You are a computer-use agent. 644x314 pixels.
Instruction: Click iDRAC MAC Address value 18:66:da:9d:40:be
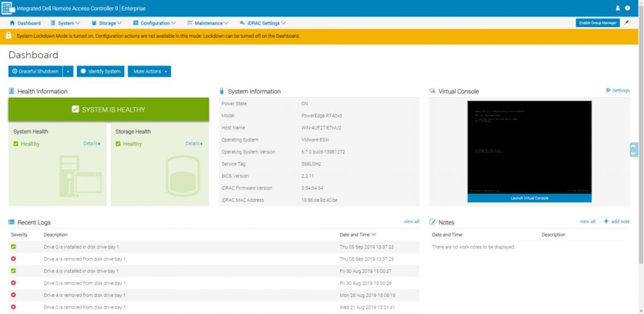[320, 200]
